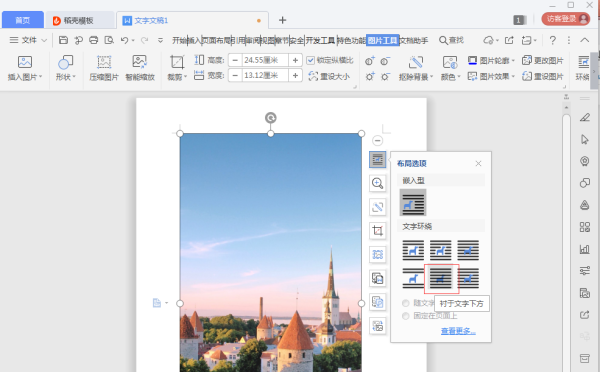
Task: Click the Change Picture (更改图片) icon
Action: (527, 60)
